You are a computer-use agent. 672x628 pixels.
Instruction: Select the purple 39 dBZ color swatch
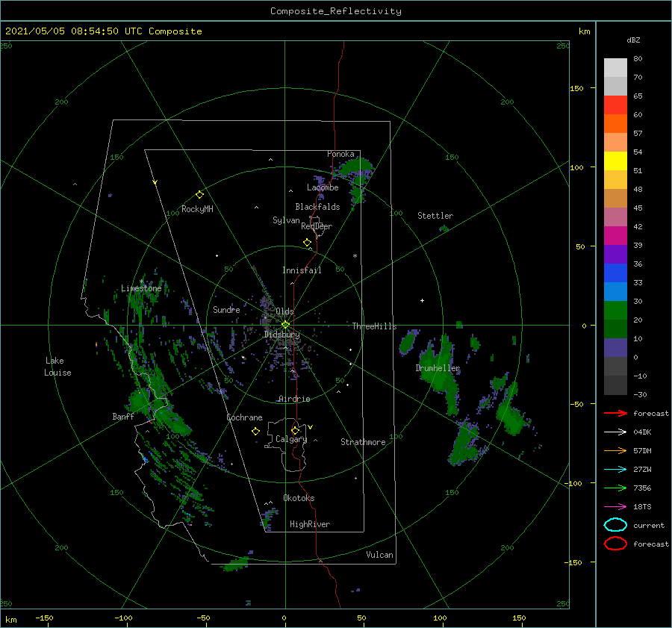615,254
